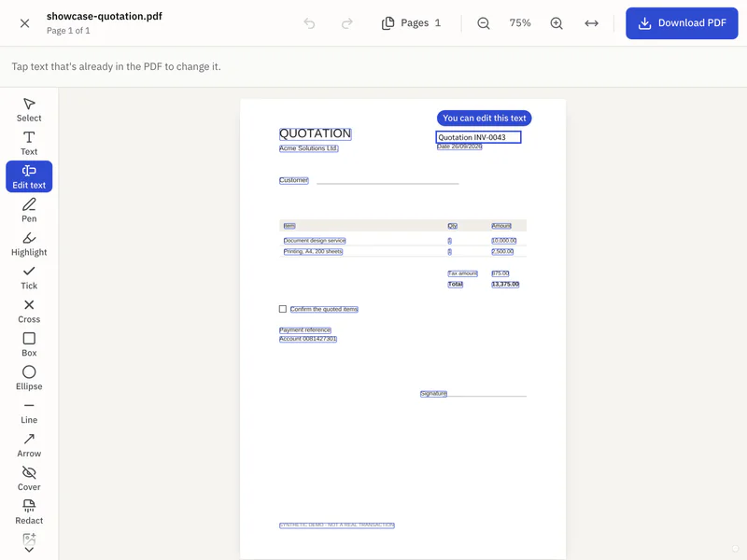The height and width of the screenshot is (560, 747).
Task: Edit the 2,500.00 amount
Action: point(502,251)
